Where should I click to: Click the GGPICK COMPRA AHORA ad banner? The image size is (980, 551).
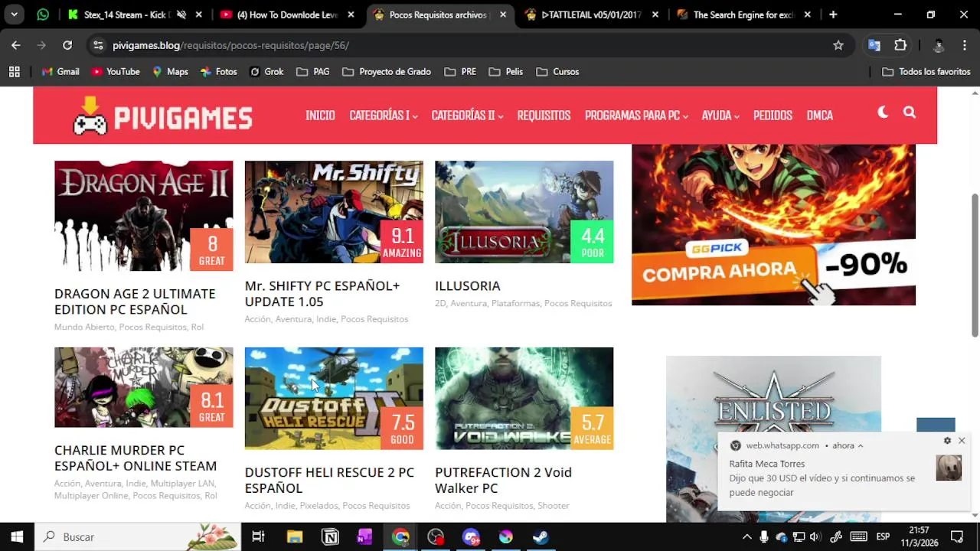point(773,225)
